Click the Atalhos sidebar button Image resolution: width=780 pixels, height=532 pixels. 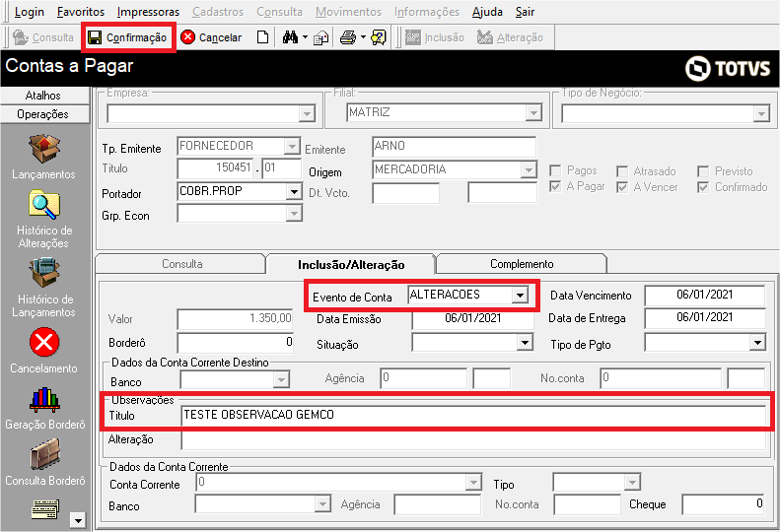tap(43, 96)
